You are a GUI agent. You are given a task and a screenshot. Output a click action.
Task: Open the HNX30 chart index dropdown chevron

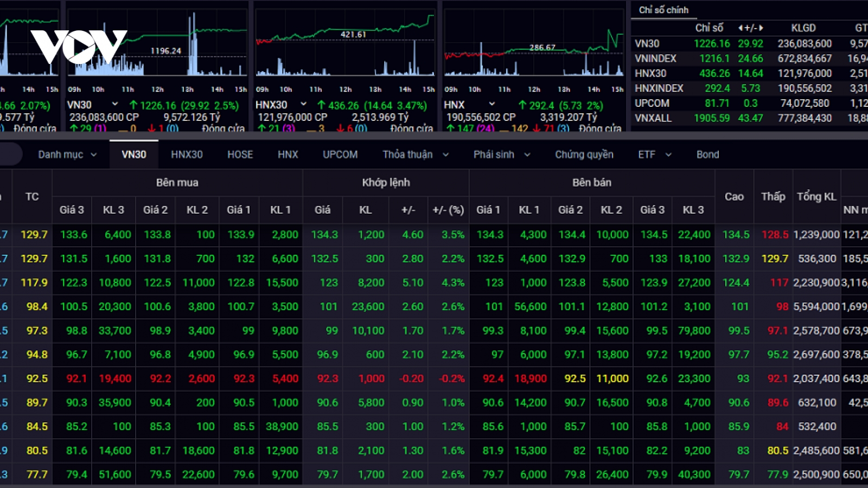(x=304, y=104)
